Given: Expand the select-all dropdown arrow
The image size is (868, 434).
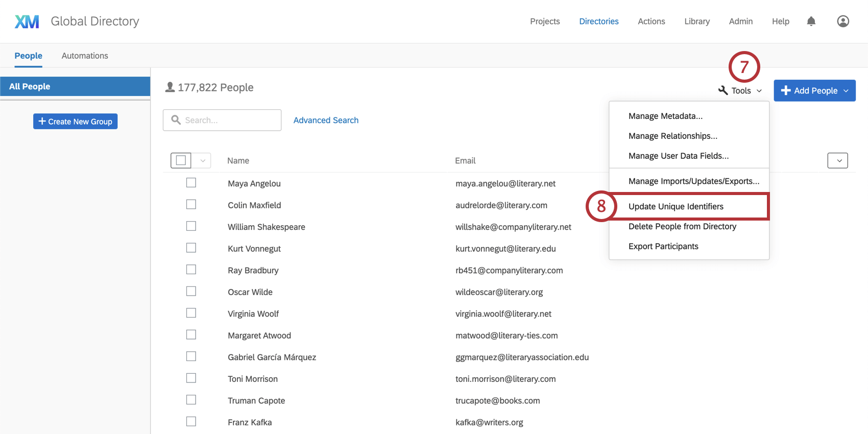Looking at the screenshot, I should coord(203,160).
